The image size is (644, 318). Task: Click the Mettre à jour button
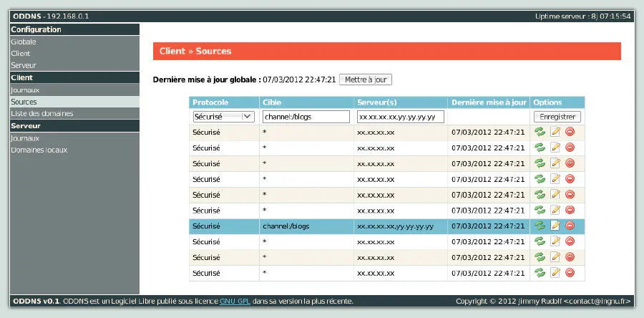365,79
